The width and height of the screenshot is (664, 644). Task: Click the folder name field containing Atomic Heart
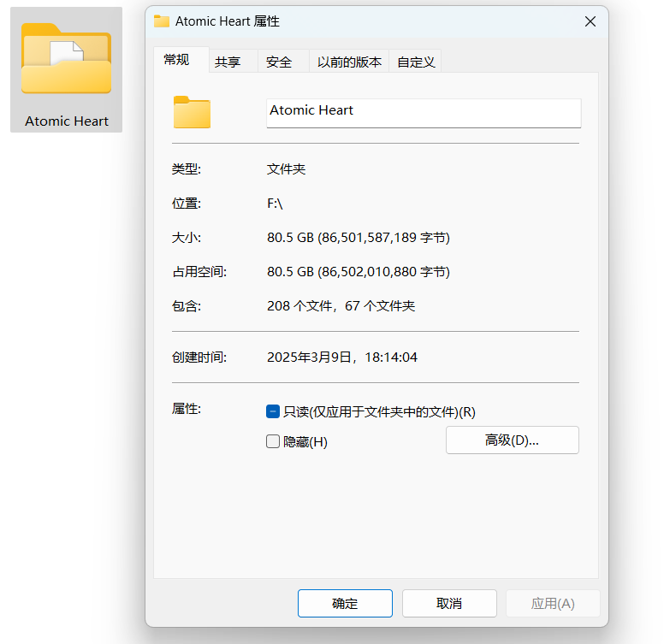pos(424,113)
